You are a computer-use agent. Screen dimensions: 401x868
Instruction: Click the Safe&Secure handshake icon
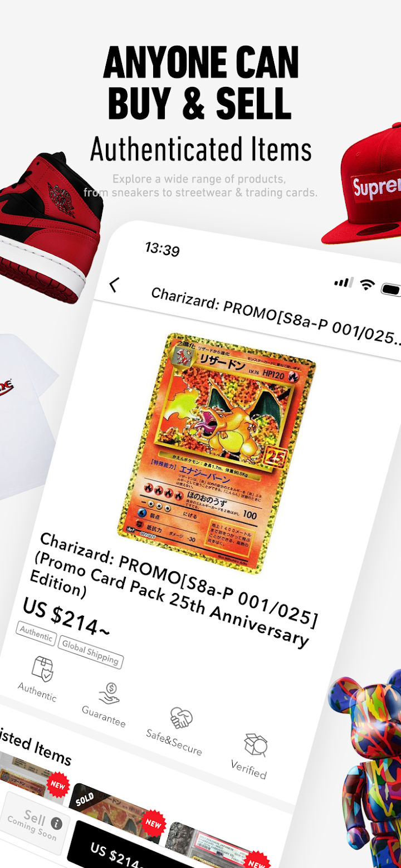(x=181, y=718)
